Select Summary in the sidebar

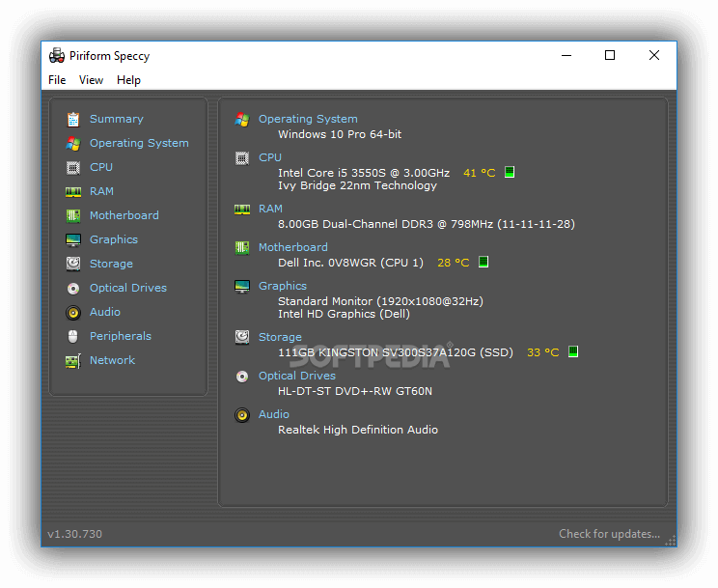(117, 119)
